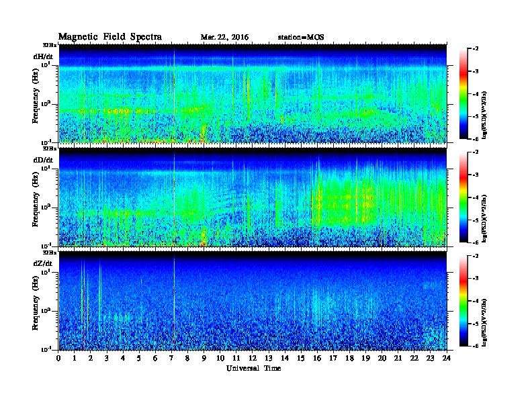Click "Frequency (Hz)" label of dD/dt panel

pos(36,199)
